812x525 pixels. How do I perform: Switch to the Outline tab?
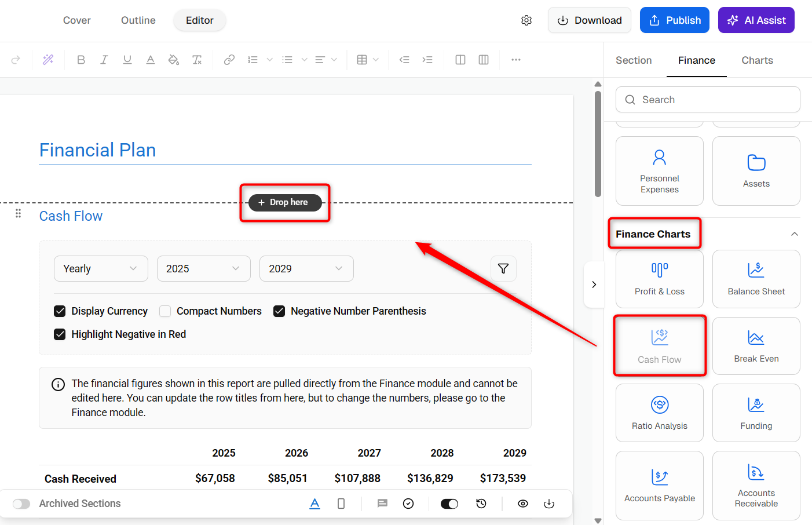[138, 20]
